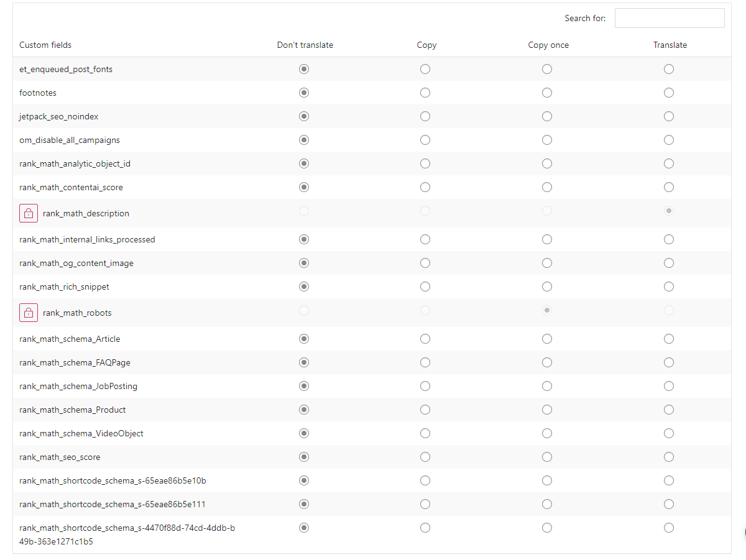
Task: Select Don't translate for footnotes
Action: pyautogui.click(x=304, y=93)
